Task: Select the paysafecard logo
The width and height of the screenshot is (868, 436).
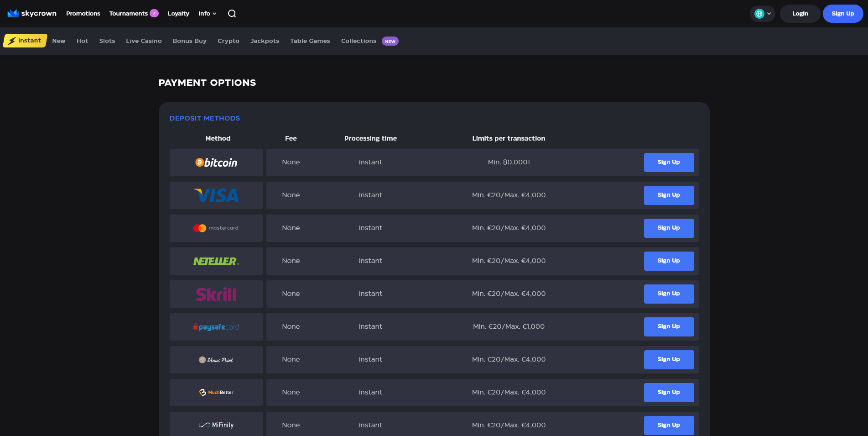Action: click(x=216, y=327)
